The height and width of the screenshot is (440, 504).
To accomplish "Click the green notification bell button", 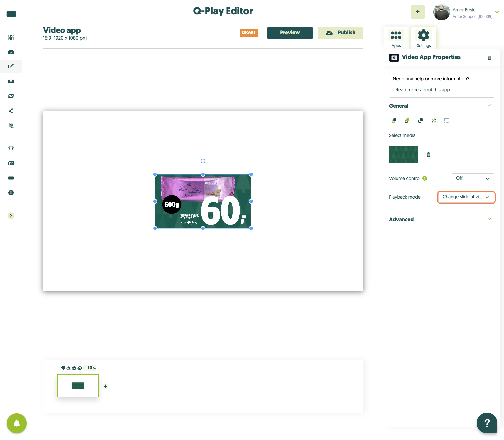I will click(17, 423).
